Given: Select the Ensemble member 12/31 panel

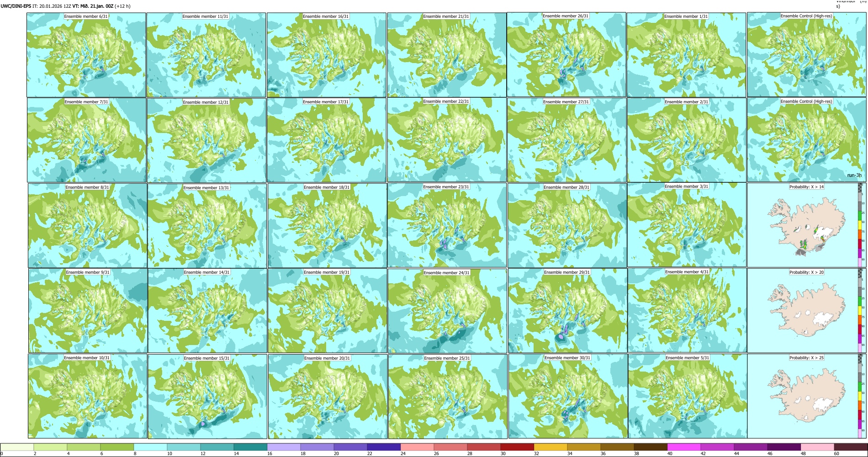Looking at the screenshot, I should tap(206, 140).
